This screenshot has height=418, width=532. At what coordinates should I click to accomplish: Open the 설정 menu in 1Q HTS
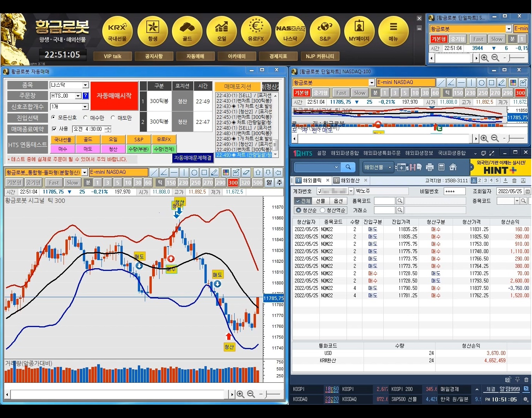pyautogui.click(x=322, y=153)
